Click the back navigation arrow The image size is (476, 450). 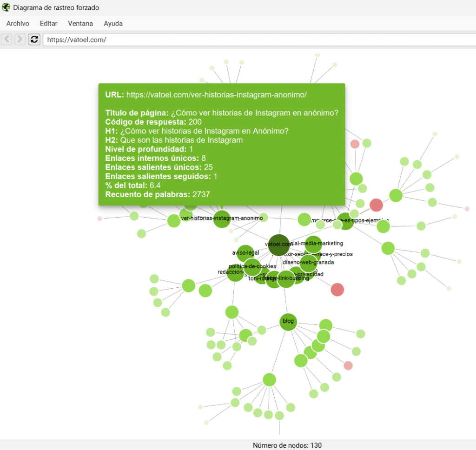pos(7,40)
